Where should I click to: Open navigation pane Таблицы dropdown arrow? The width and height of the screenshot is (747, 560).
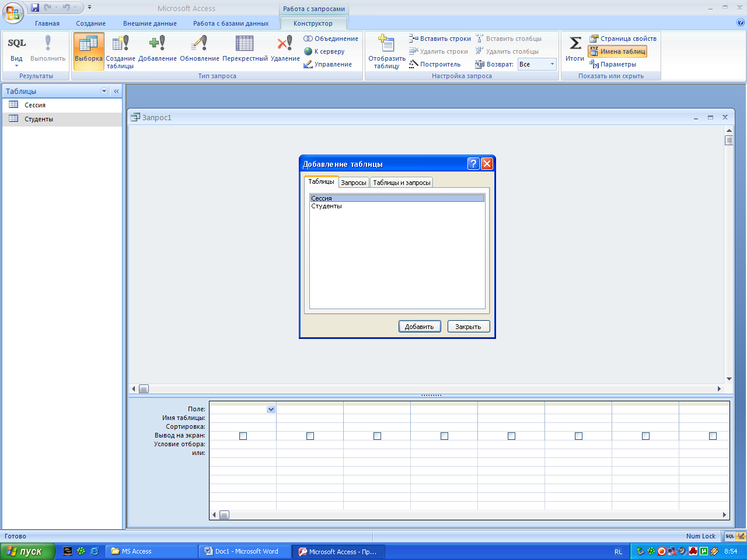click(x=104, y=91)
